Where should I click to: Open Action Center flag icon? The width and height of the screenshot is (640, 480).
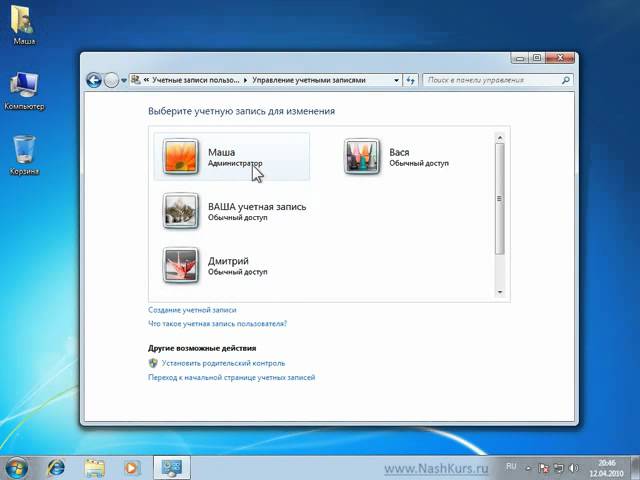coord(543,468)
